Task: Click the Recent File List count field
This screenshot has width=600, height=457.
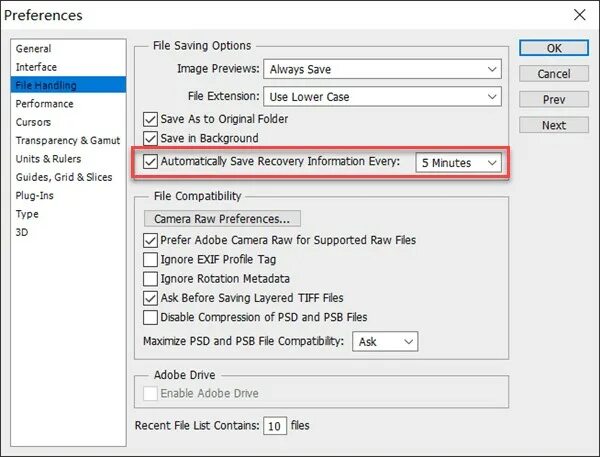Action: point(275,426)
